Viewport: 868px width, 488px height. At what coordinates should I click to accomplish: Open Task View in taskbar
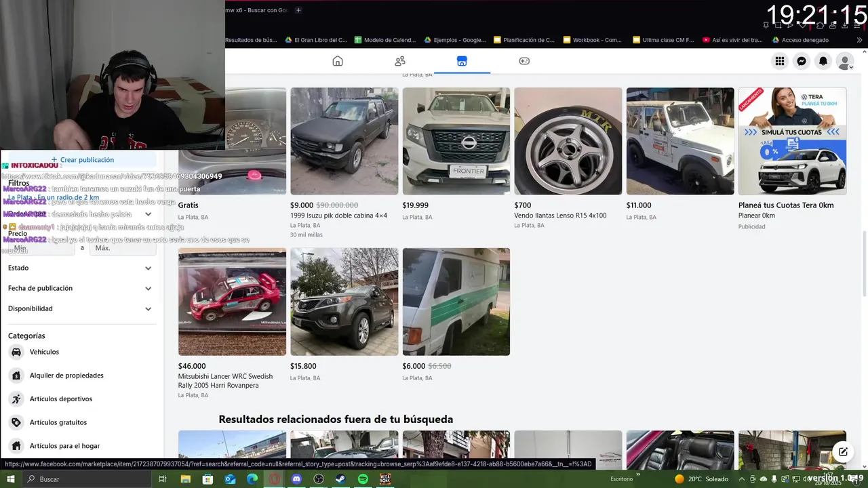[x=163, y=479]
